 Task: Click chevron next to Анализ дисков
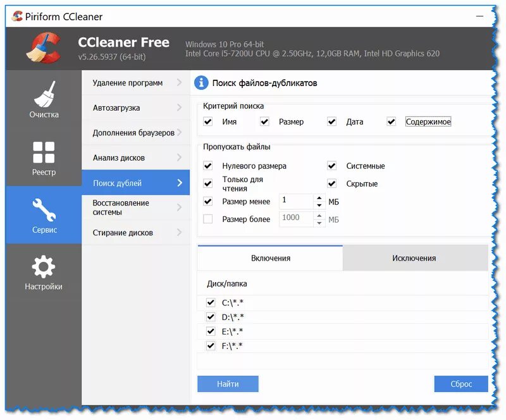click(x=180, y=157)
